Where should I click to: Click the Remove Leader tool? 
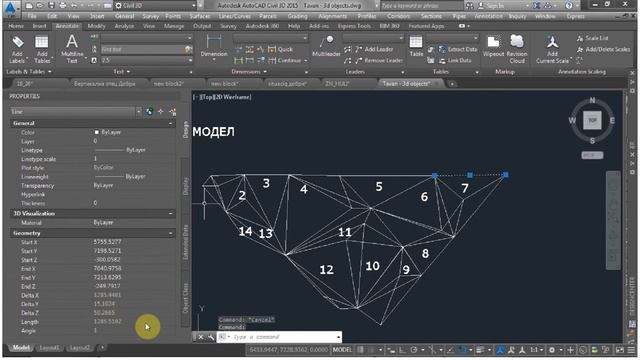pos(379,60)
